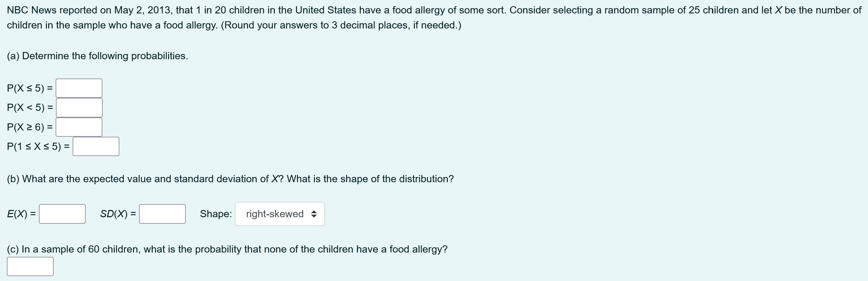The image size is (868, 281).
Task: Click the SD(X) = label
Action: pos(117,214)
